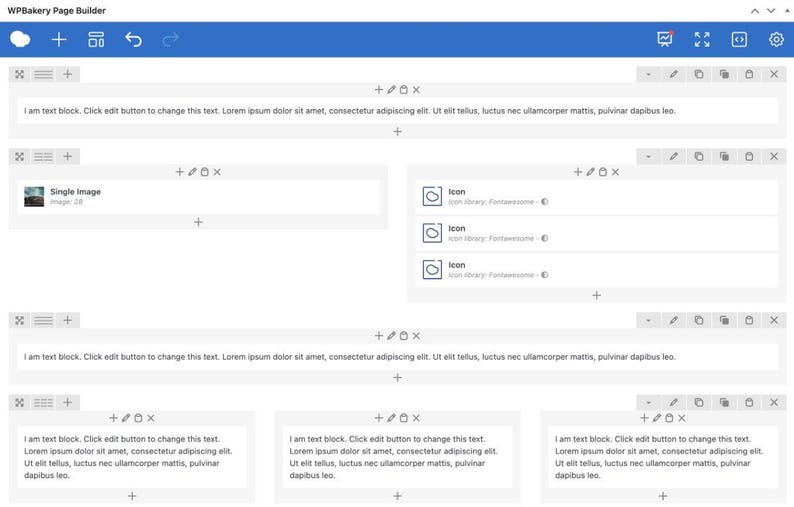Add new element from blue toolbar
794x507 pixels.
tap(59, 39)
